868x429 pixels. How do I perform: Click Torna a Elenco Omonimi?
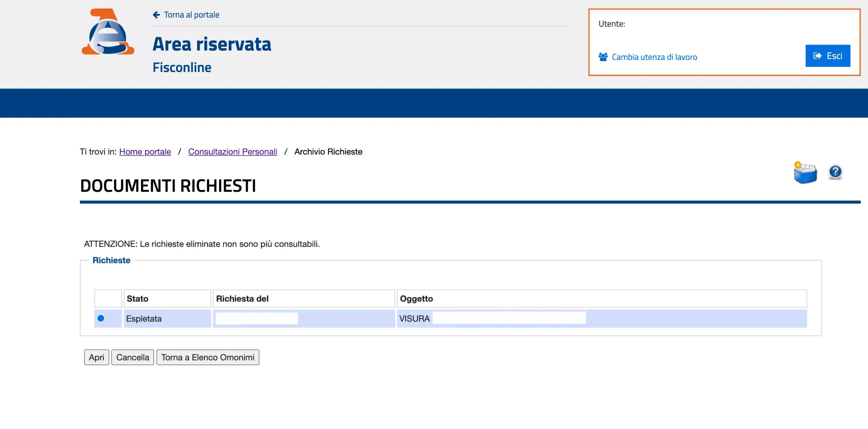click(x=207, y=357)
